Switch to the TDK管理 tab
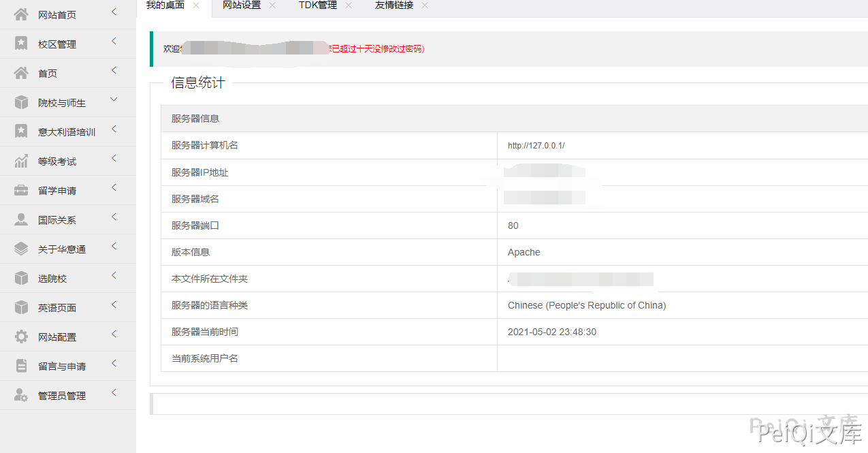The image size is (868, 453). [318, 5]
